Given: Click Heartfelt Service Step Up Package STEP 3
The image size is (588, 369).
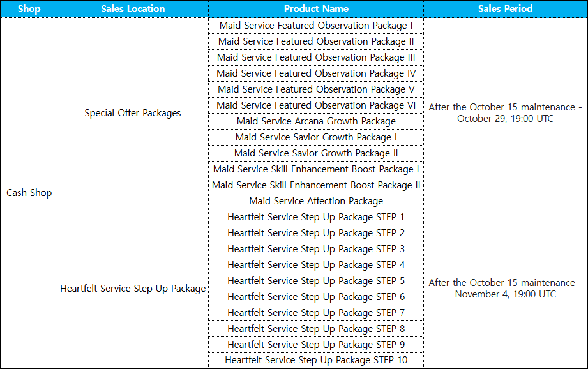Looking at the screenshot, I should pos(316,249).
